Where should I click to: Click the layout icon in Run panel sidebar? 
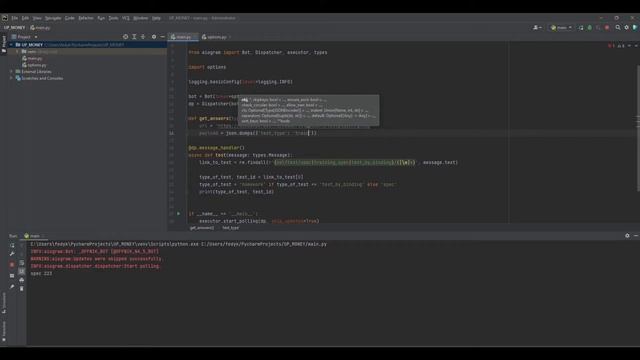point(12,276)
